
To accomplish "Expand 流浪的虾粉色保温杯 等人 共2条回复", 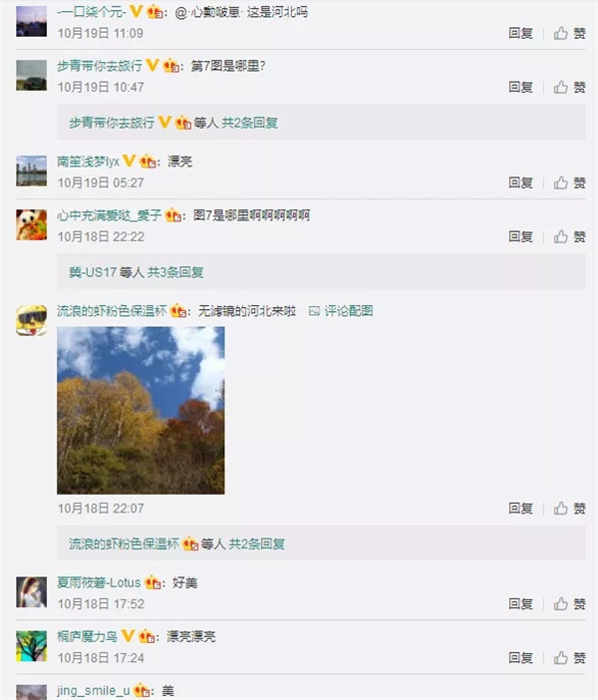I will pyautogui.click(x=176, y=543).
